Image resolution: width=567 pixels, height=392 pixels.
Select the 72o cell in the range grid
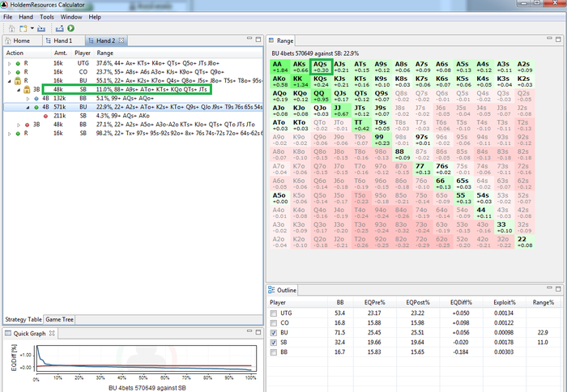(x=421, y=242)
